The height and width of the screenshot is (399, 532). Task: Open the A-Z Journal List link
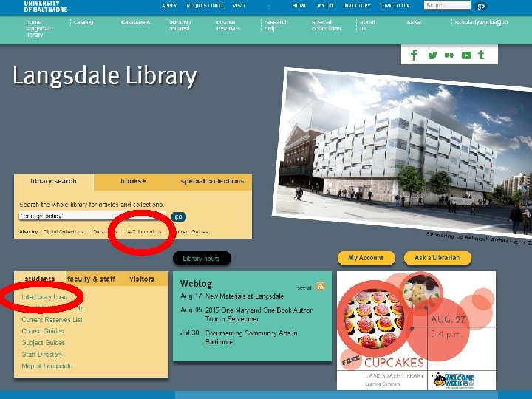pyautogui.click(x=145, y=232)
